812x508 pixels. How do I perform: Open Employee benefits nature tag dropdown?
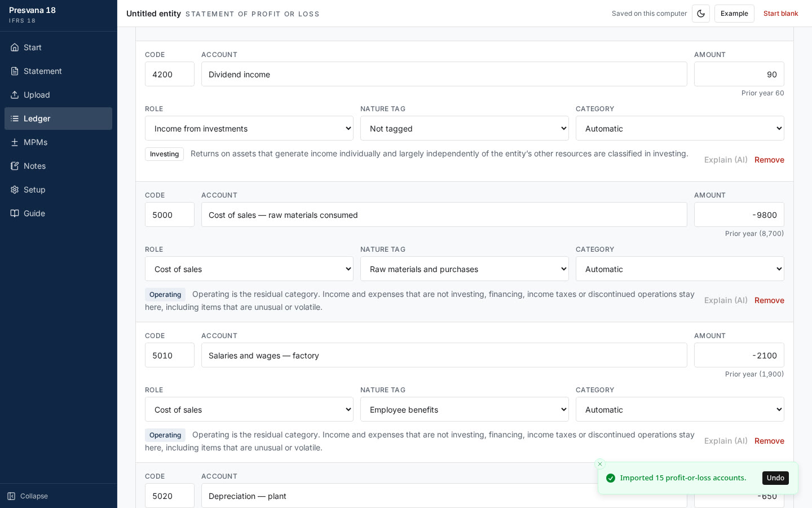point(465,410)
